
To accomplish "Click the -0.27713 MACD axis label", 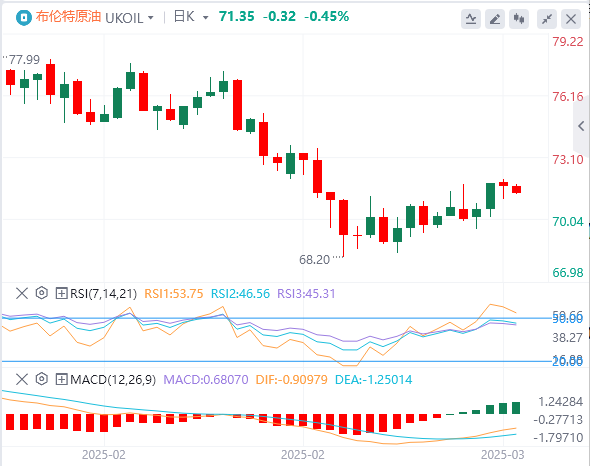I will (558, 419).
